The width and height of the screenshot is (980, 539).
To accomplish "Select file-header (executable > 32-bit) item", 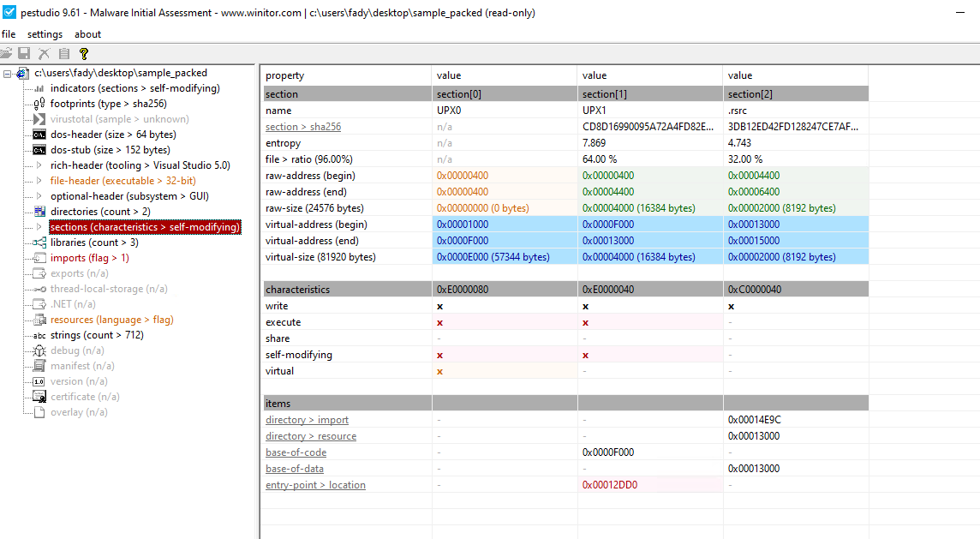I will point(123,181).
